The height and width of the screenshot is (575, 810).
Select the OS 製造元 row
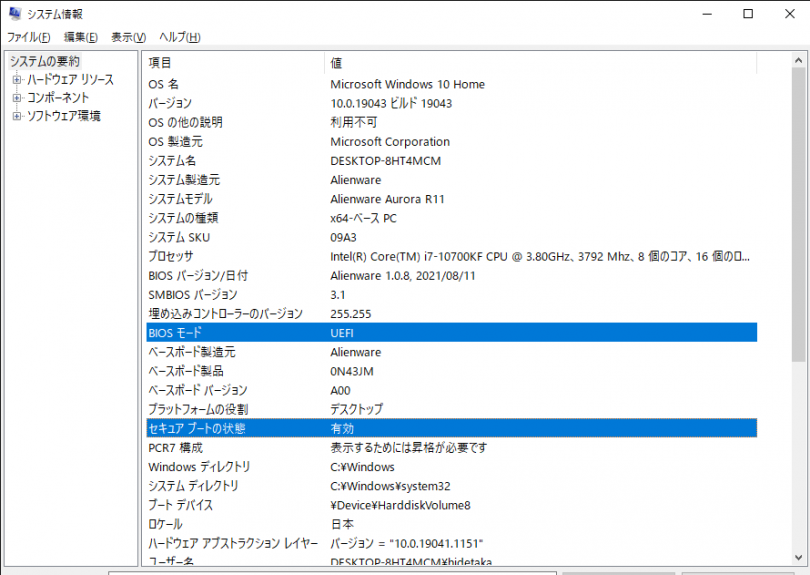(x=451, y=142)
